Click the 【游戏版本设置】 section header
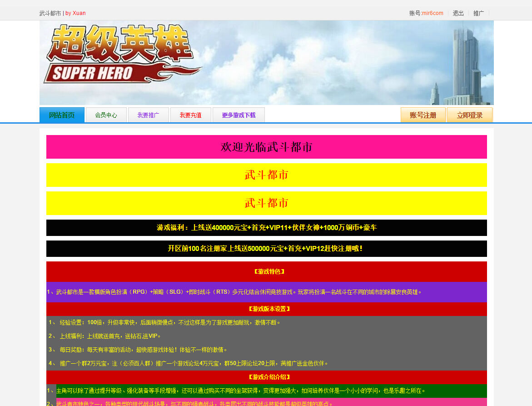Image resolution: width=532 pixels, height=406 pixels. click(269, 309)
